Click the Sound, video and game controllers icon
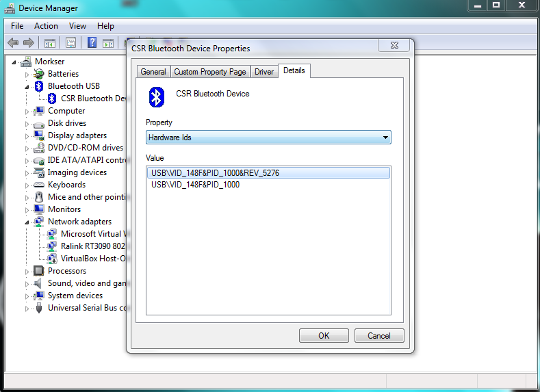Screen dimensions: 540x392 point(38,283)
